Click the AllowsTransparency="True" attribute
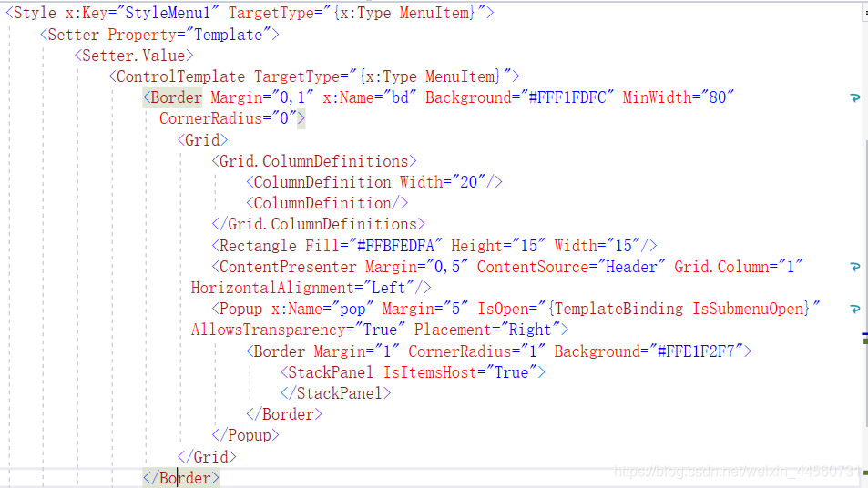Screen dimensions: 868x488 [x=299, y=330]
